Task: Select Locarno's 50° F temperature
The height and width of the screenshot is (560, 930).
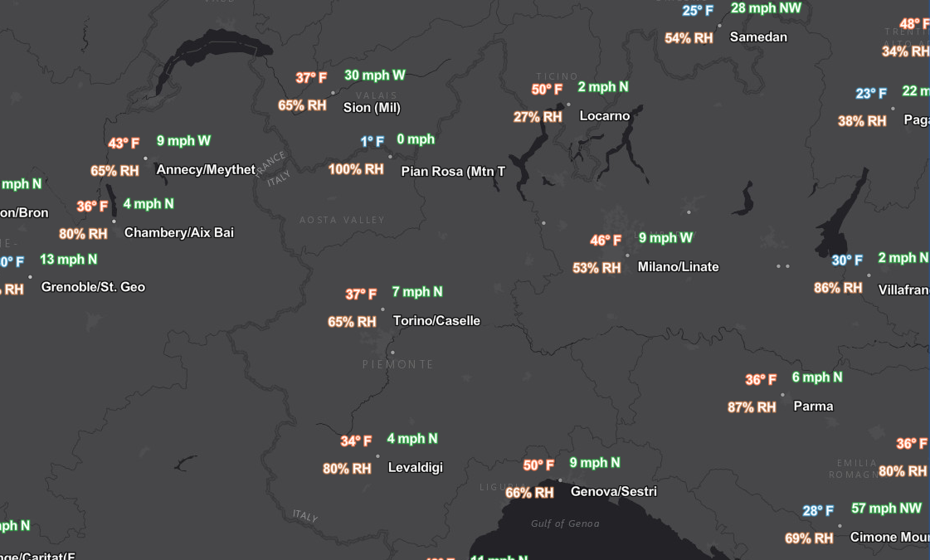Action: [x=547, y=90]
